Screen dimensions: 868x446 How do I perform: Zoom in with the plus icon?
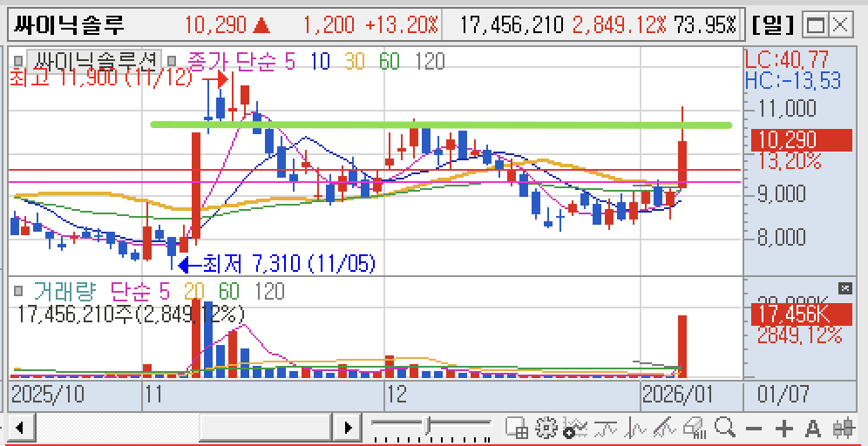[x=784, y=429]
